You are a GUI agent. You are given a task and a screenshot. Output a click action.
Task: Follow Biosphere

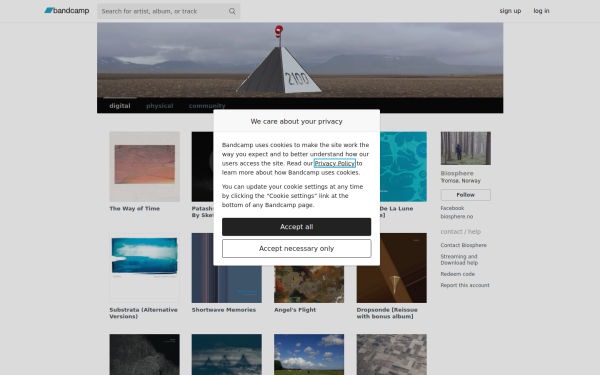click(466, 195)
